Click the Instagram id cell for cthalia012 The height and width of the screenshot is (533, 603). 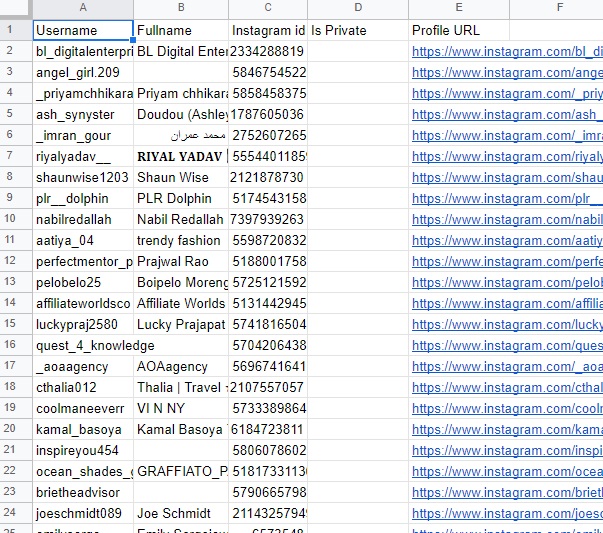pos(268,387)
